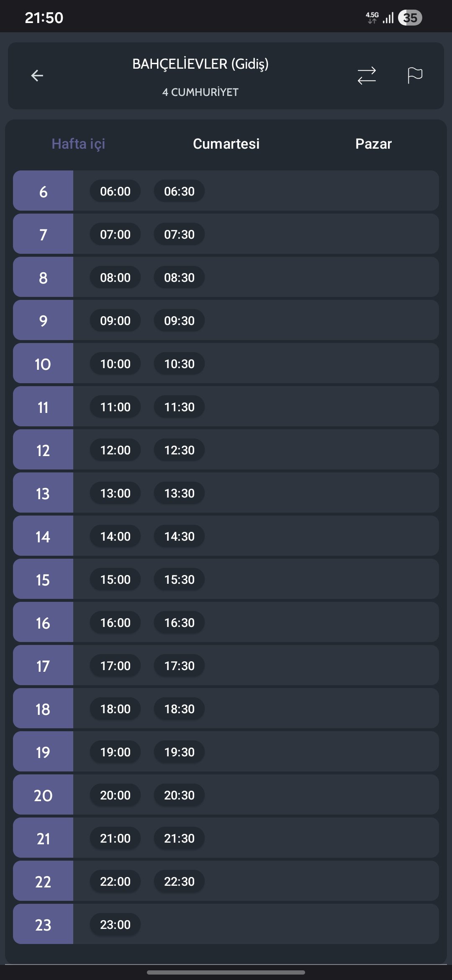The image size is (452, 980).
Task: Check battery level indicator in status bar
Action: coord(410,18)
